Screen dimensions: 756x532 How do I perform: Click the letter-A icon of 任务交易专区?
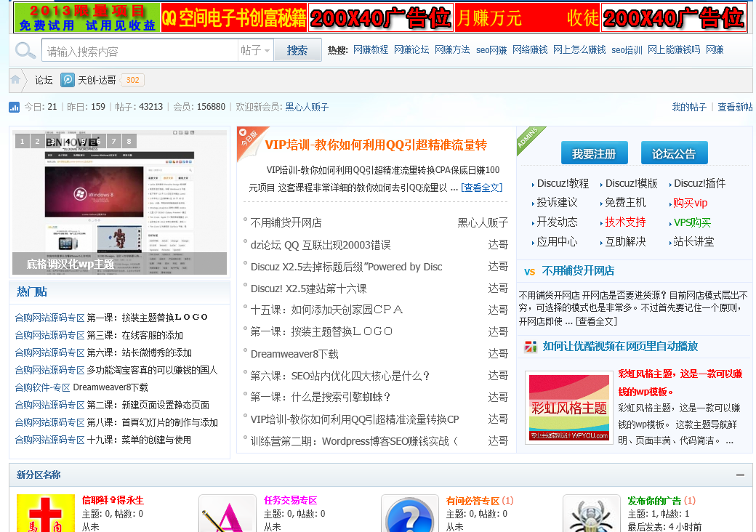pyautogui.click(x=228, y=513)
